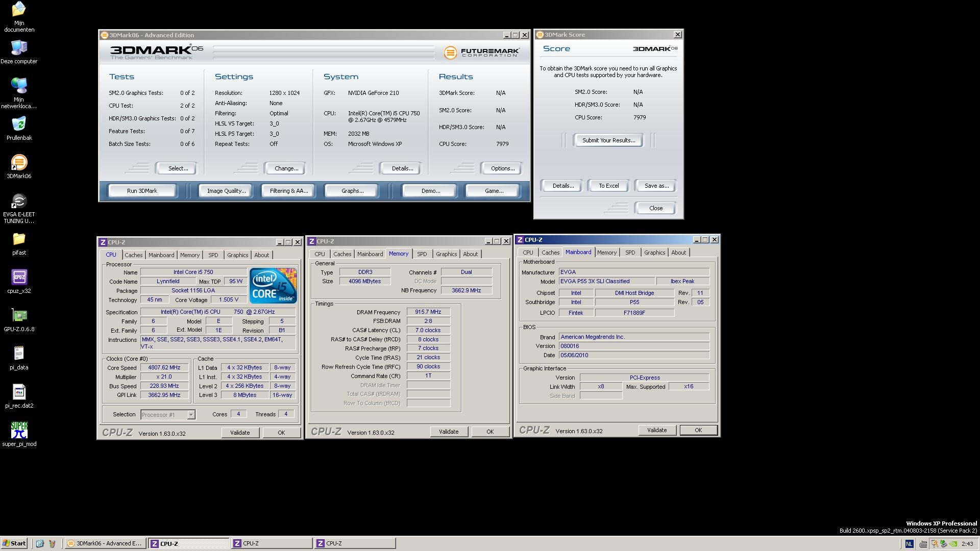Click Validate in middle CPU-Z window

(x=449, y=432)
